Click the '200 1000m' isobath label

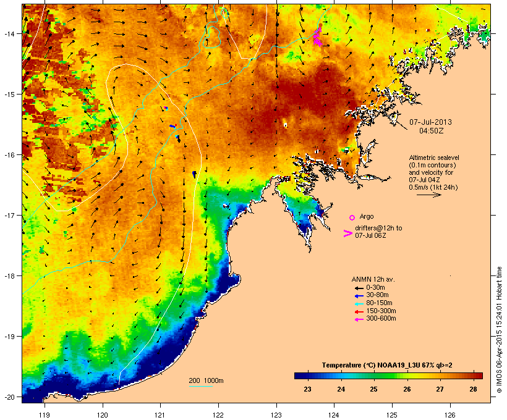[206, 380]
